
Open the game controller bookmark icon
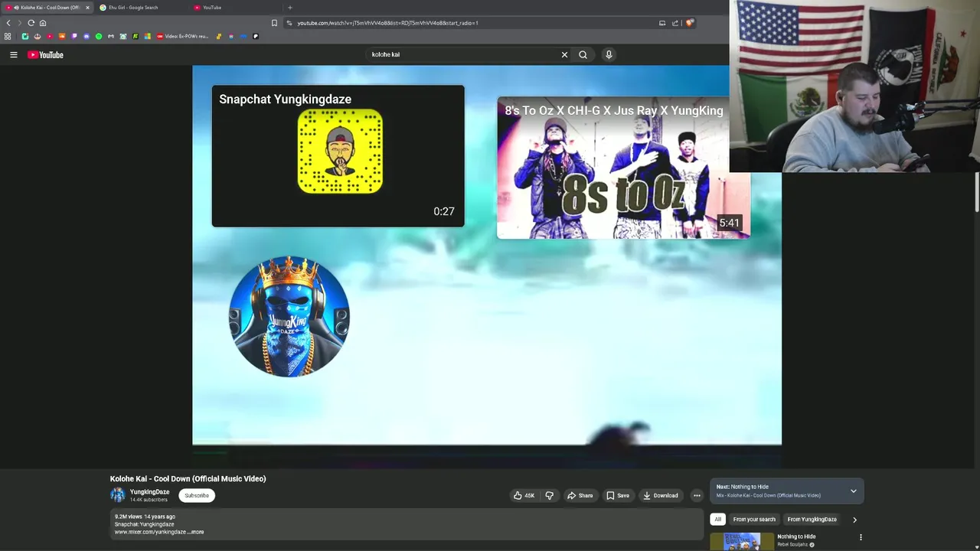111,36
